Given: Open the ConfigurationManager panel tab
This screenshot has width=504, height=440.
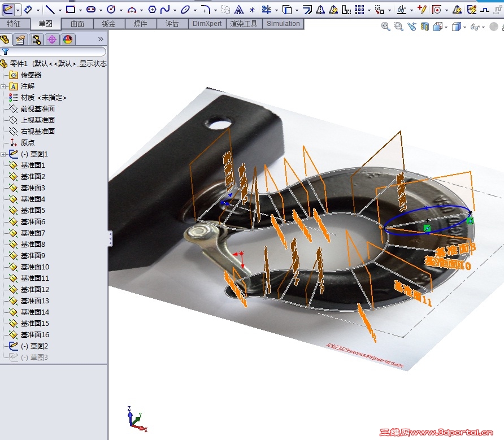Looking at the screenshot, I should [36, 40].
